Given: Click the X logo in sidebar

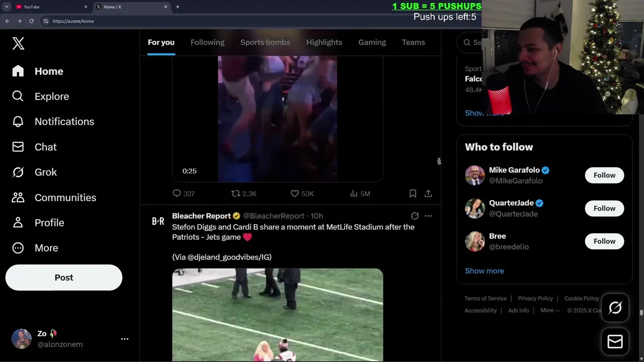Looking at the screenshot, I should coord(18,43).
